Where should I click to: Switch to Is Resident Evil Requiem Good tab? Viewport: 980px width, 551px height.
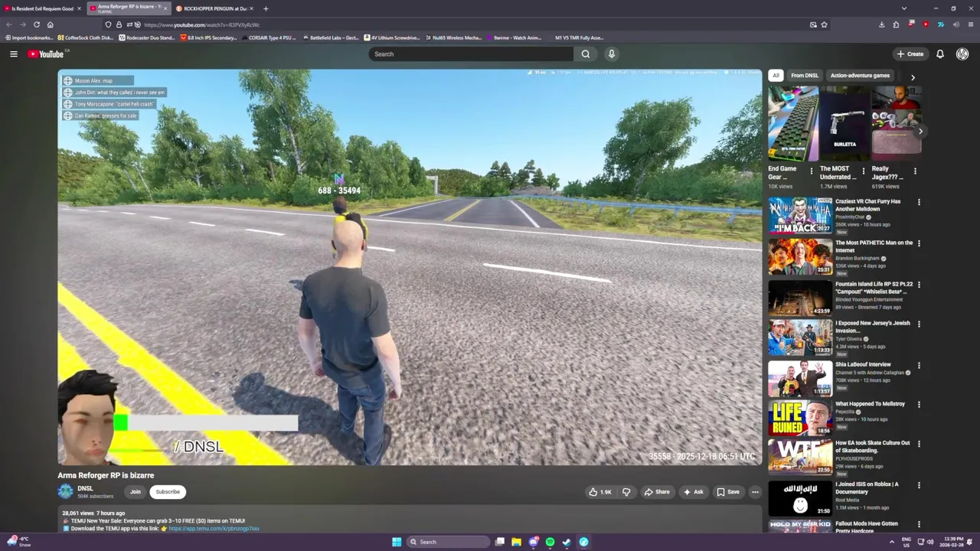[x=42, y=8]
